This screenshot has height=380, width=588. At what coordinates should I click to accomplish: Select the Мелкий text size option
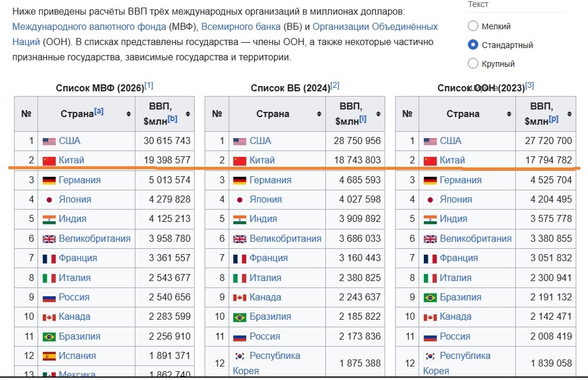(x=473, y=26)
